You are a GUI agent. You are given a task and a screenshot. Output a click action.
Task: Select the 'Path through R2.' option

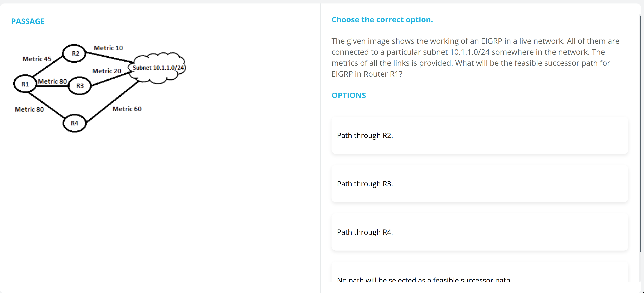480,135
